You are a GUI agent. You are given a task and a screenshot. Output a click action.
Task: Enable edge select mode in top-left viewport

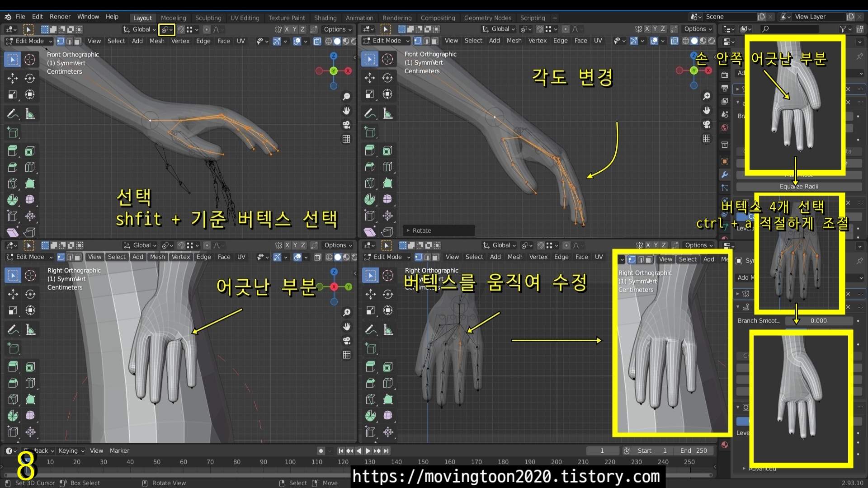[x=69, y=41]
